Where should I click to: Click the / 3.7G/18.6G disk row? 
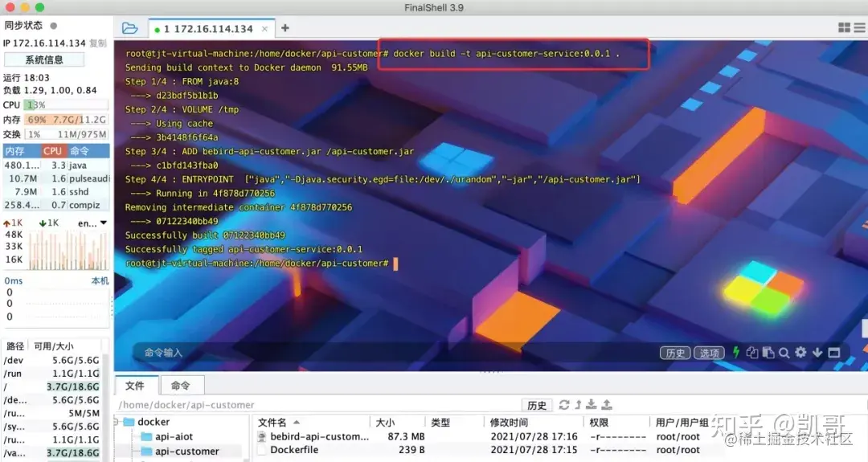[x=51, y=386]
